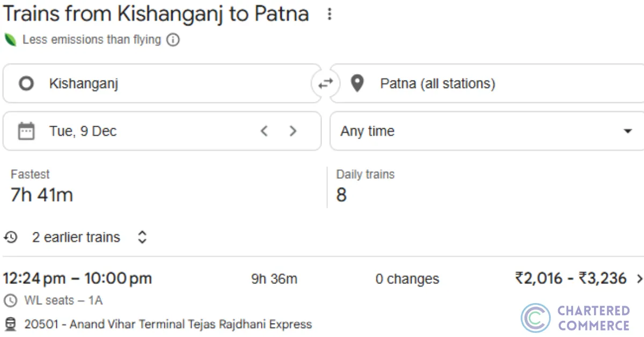Go to the next day
The image size is (644, 337).
click(293, 131)
